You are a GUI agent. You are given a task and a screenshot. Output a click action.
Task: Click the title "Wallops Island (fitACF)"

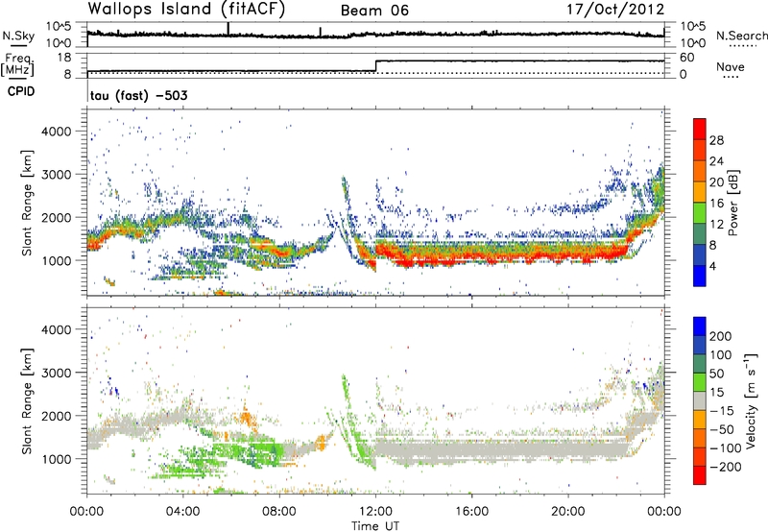pyautogui.click(x=186, y=10)
